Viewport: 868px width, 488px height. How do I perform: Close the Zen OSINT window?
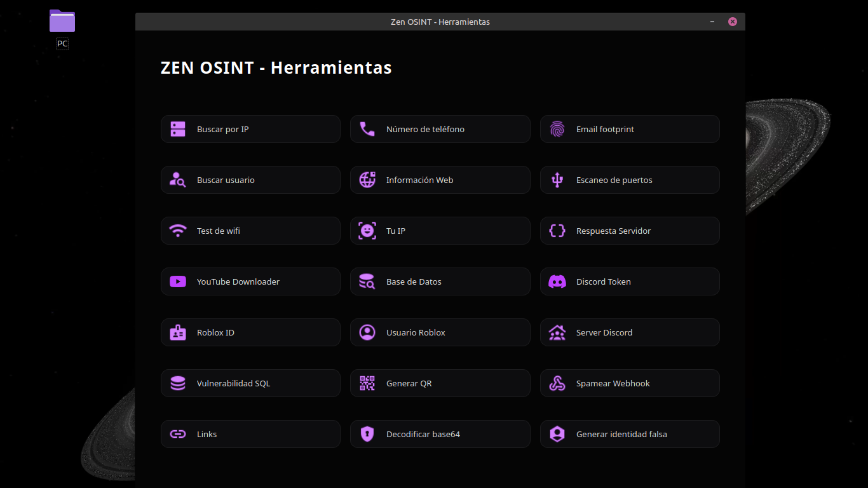click(x=733, y=22)
